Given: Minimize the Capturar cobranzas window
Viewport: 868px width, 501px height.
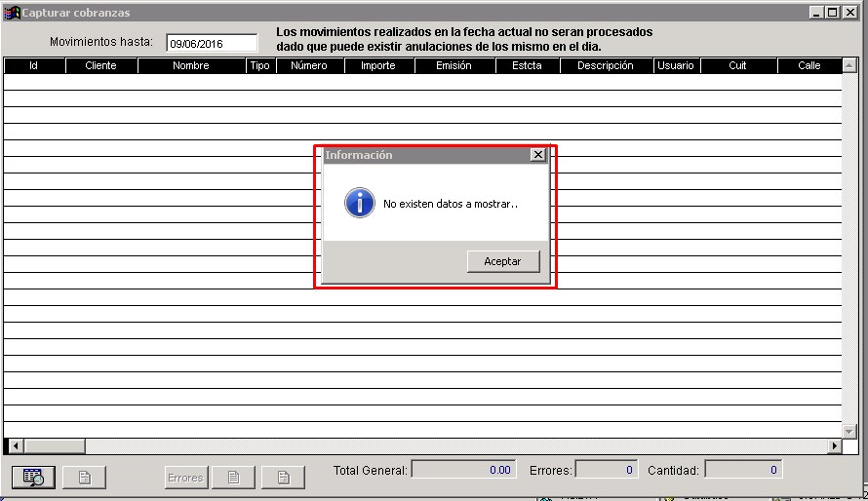Looking at the screenshot, I should (816, 12).
